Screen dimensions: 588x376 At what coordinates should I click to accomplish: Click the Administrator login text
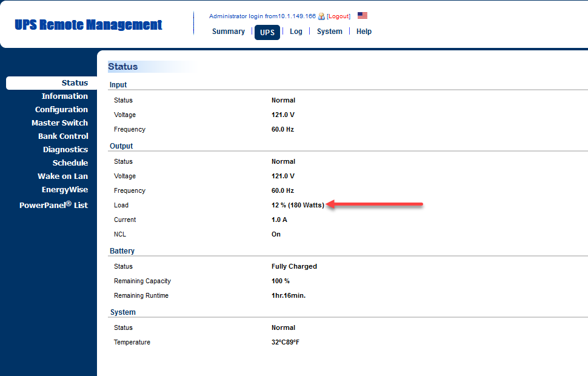click(262, 16)
